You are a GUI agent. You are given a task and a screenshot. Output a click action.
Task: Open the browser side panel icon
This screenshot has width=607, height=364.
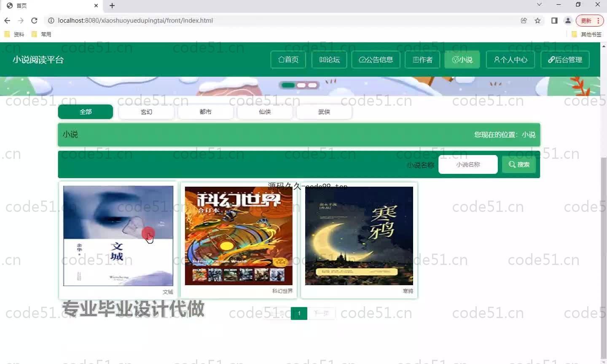pos(554,20)
